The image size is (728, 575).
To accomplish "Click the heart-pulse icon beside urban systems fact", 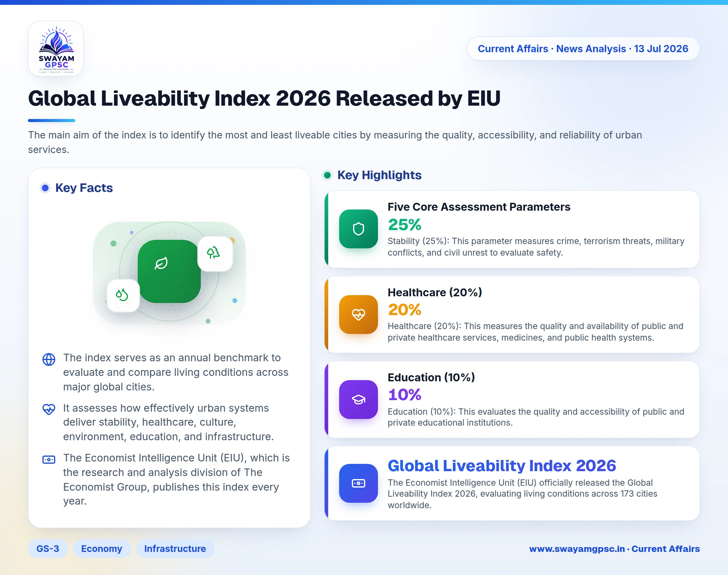I will pyautogui.click(x=49, y=409).
